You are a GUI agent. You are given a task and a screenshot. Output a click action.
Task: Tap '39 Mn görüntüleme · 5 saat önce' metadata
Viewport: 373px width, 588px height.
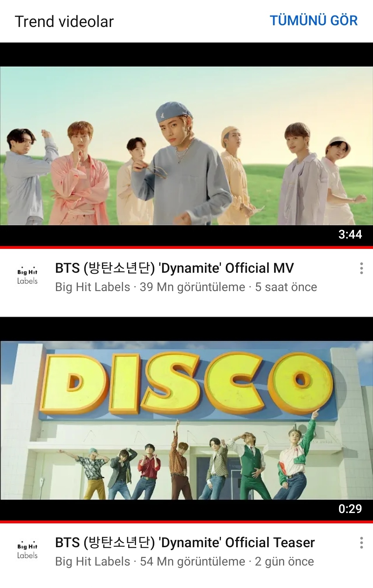pos(228,287)
